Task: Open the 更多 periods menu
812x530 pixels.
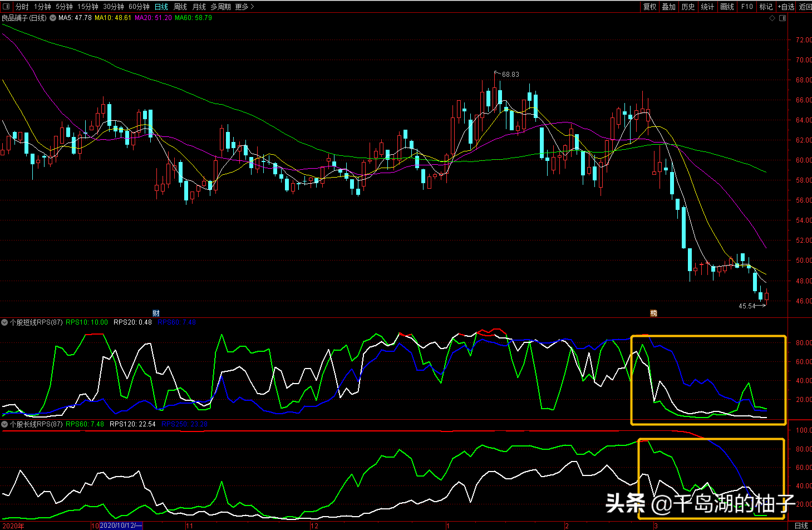Action: point(244,7)
